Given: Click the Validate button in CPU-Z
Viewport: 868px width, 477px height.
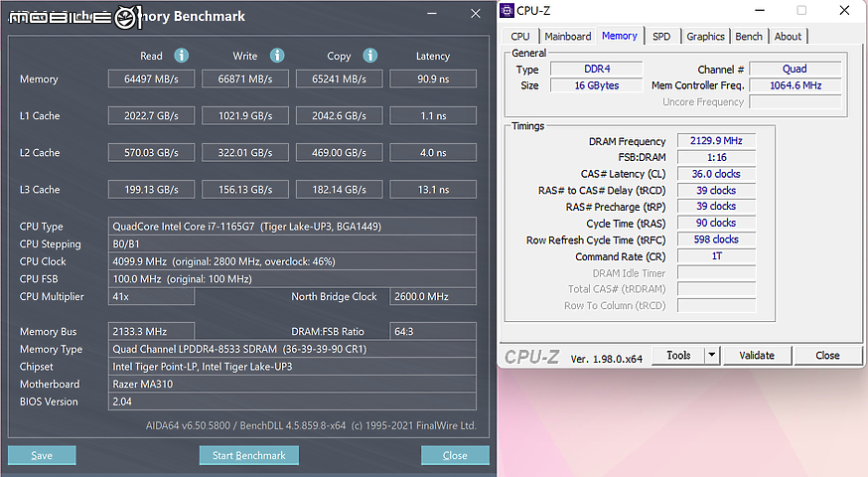Looking at the screenshot, I should [x=757, y=355].
